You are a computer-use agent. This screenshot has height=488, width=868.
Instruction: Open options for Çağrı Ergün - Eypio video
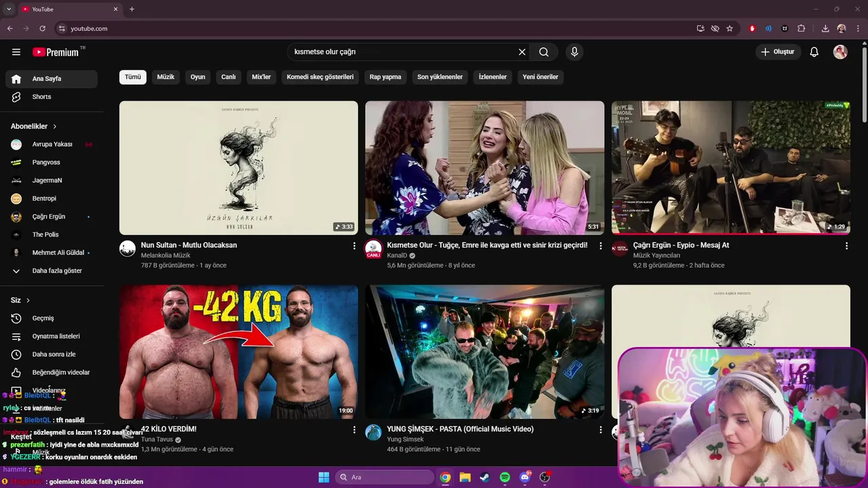[x=846, y=246]
